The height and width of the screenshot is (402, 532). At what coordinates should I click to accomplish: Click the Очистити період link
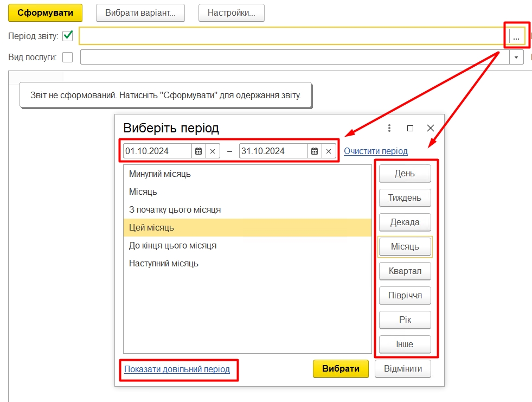[375, 151]
